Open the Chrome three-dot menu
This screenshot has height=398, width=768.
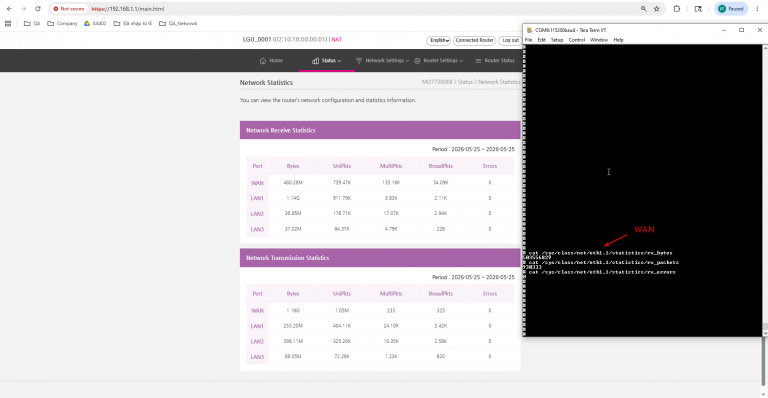757,9
